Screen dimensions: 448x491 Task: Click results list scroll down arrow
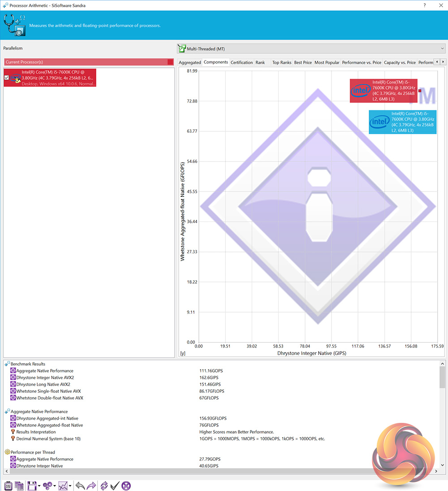pyautogui.click(x=442, y=465)
